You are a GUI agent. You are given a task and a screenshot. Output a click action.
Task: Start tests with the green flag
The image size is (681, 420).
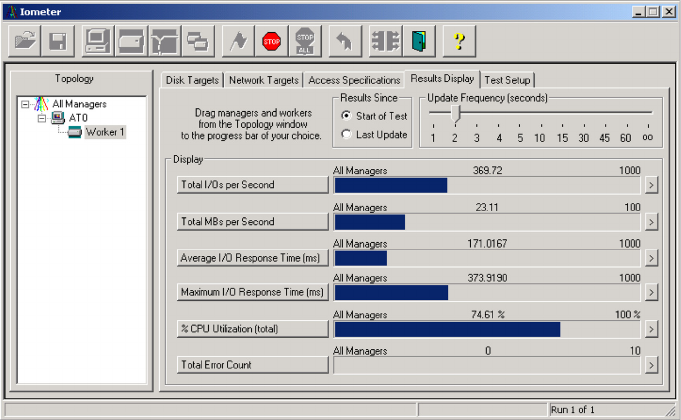[x=238, y=41]
